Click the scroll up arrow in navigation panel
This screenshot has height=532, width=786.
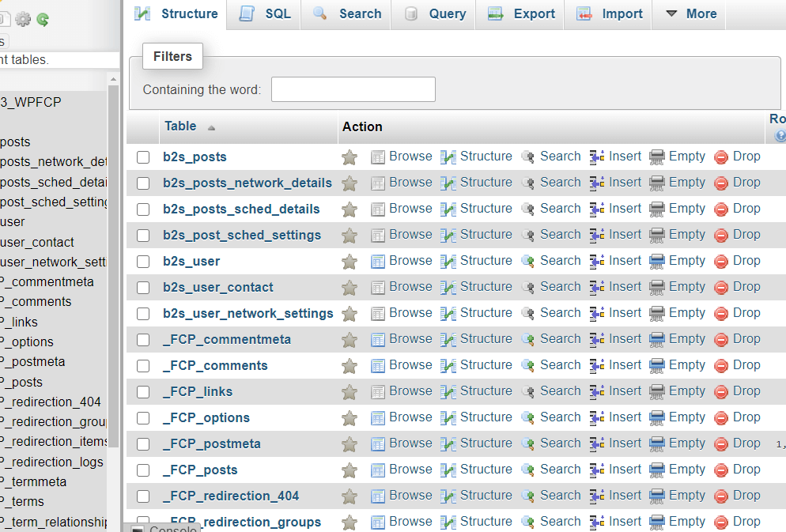[113, 79]
